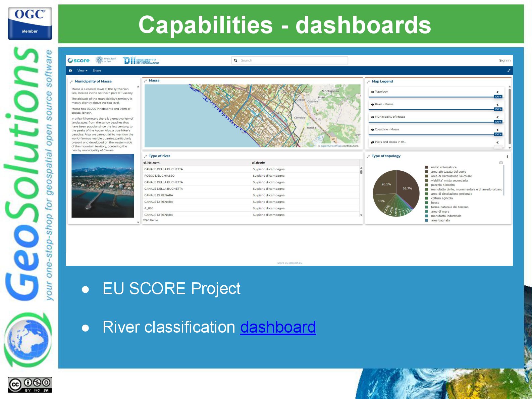
Task: Toggle the bosco legend swatch
Action: [426, 203]
